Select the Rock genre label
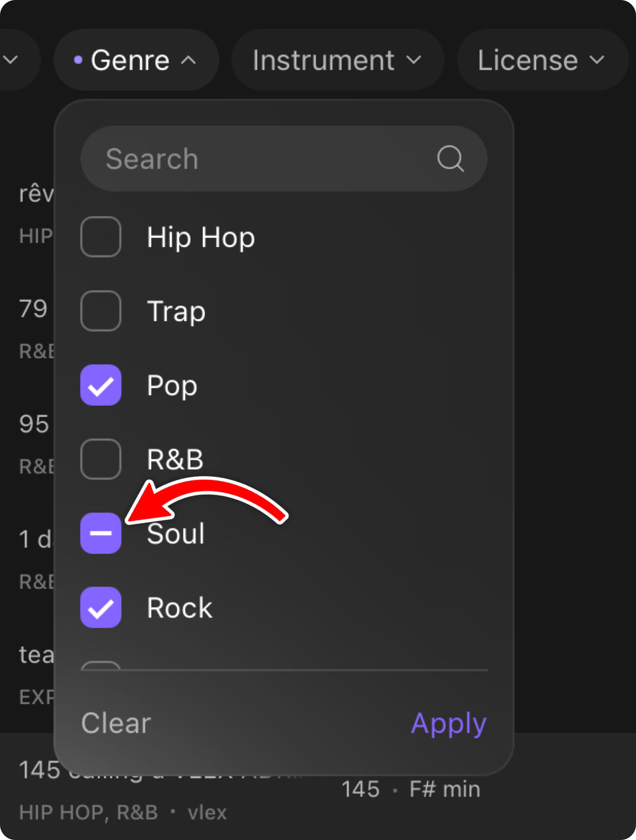Screen dimensions: 636x840 [x=180, y=608]
